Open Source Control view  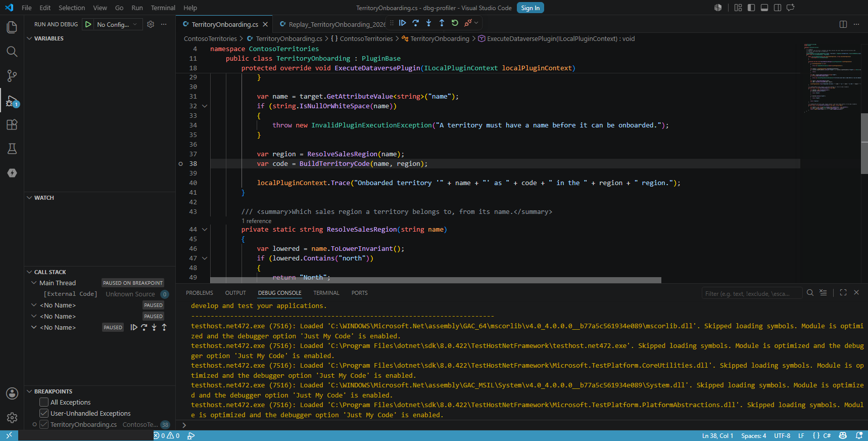click(12, 76)
